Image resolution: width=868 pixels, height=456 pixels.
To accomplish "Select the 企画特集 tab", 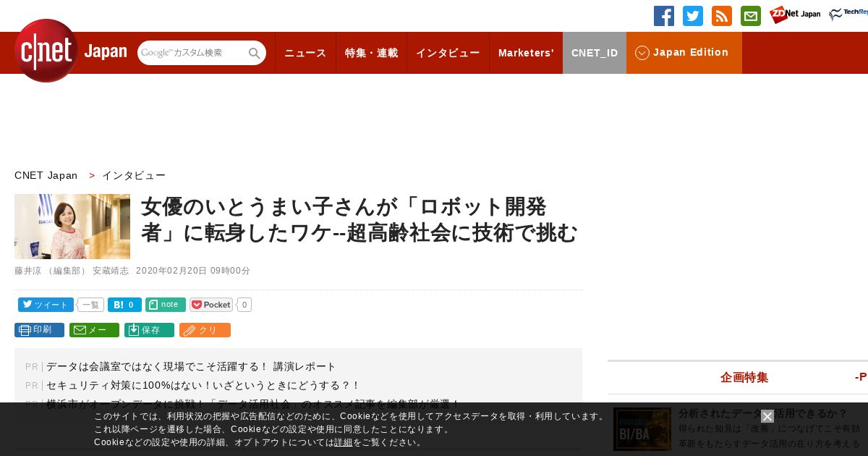I will pyautogui.click(x=744, y=377).
